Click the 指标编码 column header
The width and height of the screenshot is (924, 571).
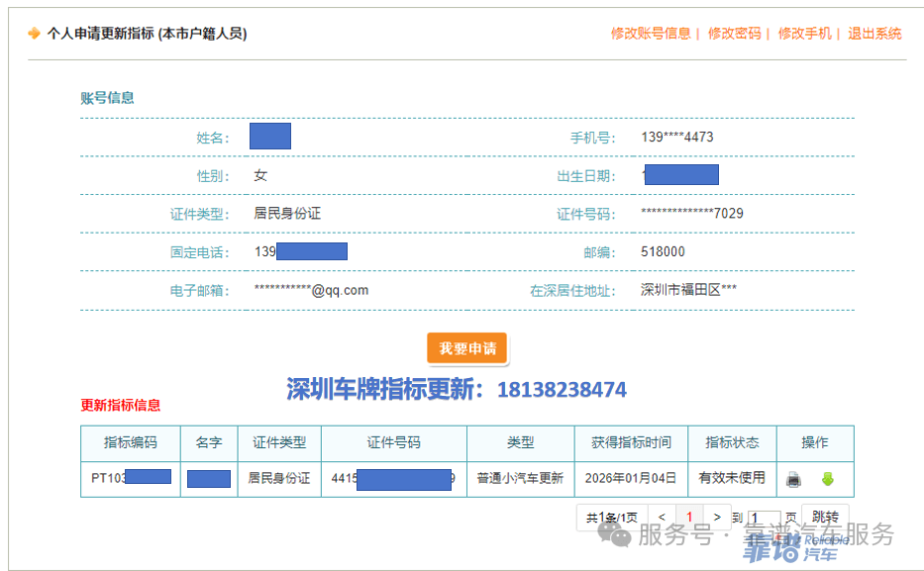131,442
